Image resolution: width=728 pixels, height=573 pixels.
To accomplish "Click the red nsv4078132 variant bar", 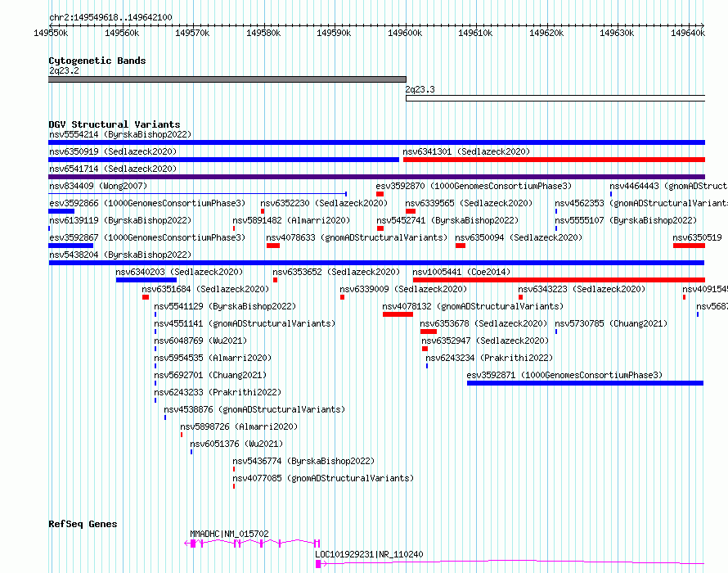I will 398,314.
